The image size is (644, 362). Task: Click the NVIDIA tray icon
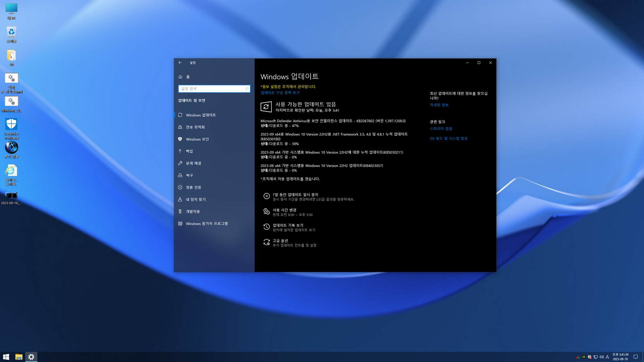pos(584,357)
